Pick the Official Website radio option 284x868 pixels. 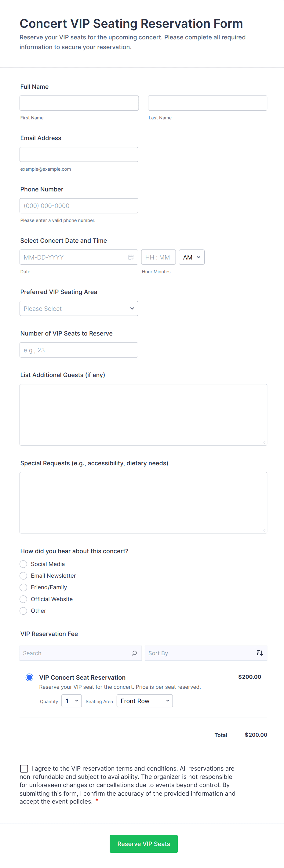pyautogui.click(x=23, y=599)
